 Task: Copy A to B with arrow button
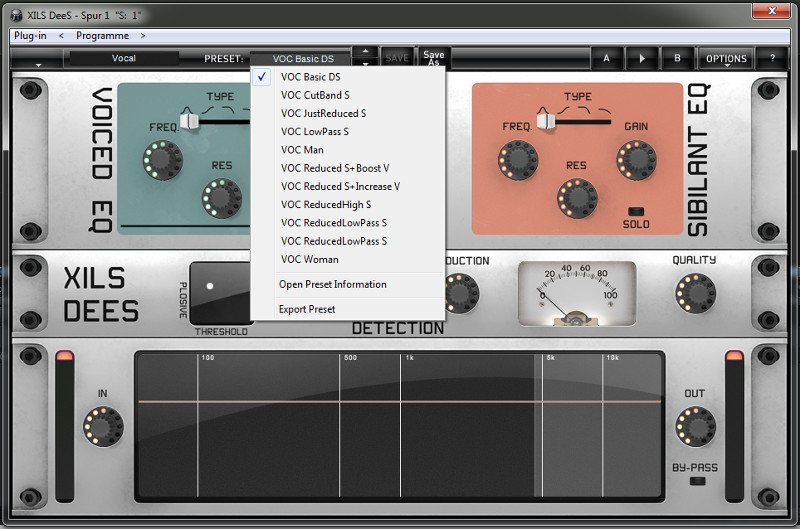pyautogui.click(x=641, y=58)
